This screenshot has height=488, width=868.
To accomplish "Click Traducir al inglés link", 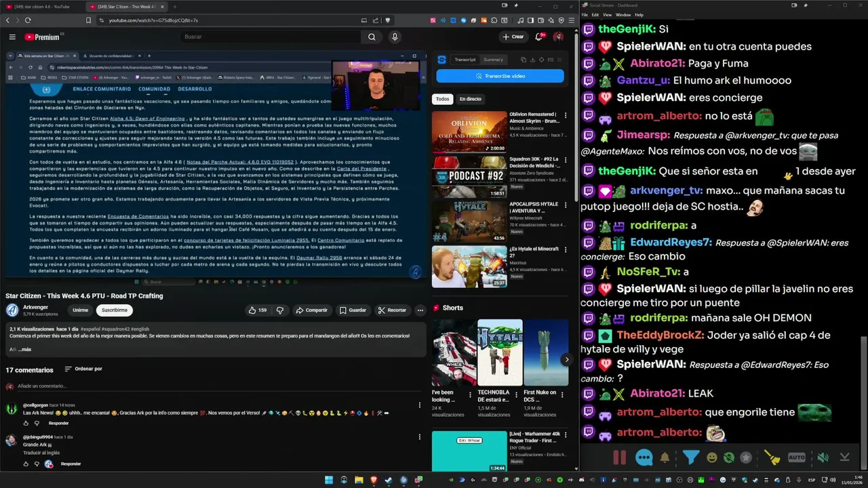I will [x=41, y=452].
